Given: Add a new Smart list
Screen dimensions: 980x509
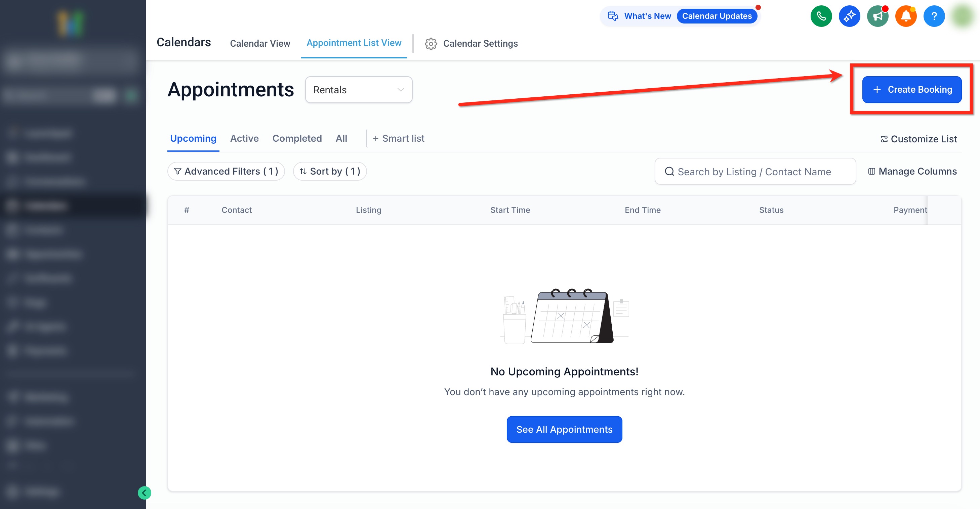Looking at the screenshot, I should [x=398, y=138].
